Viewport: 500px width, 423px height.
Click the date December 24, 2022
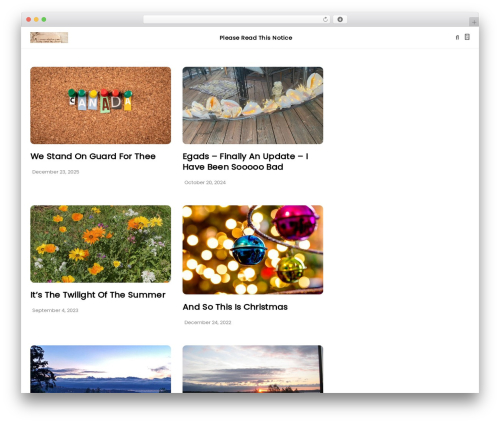click(x=208, y=322)
